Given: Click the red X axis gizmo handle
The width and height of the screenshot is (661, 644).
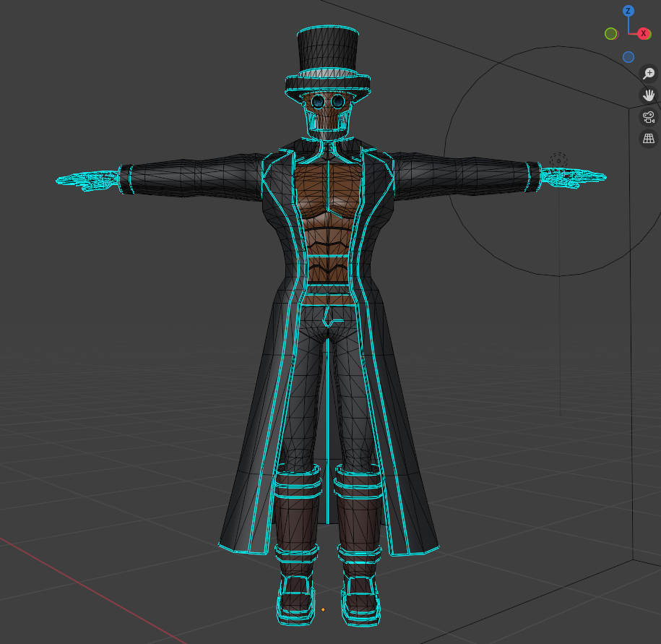Looking at the screenshot, I should [643, 33].
